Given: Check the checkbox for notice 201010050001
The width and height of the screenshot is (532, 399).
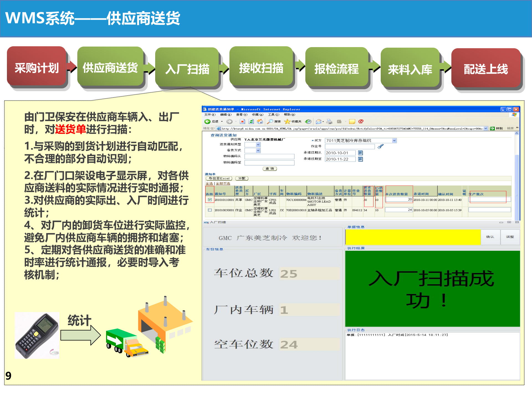Looking at the screenshot, I should (x=210, y=210).
